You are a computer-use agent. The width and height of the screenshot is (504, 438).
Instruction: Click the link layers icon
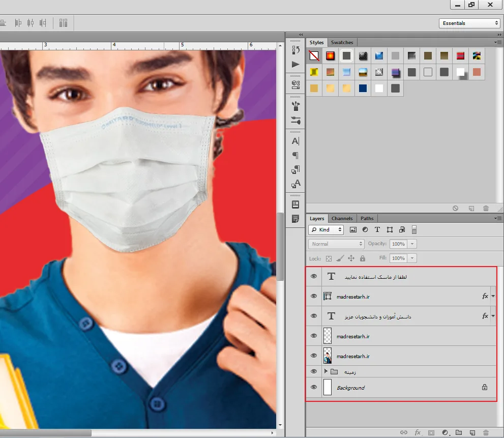(404, 432)
